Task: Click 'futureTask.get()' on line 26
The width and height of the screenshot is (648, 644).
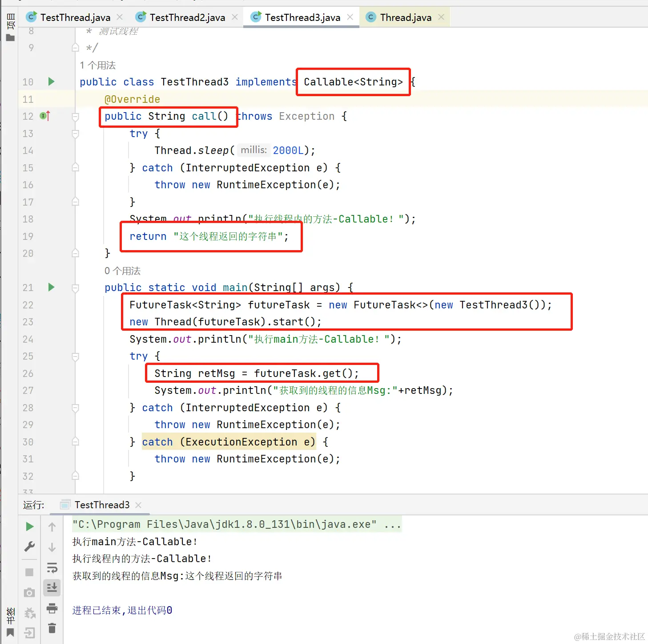Action: click(x=303, y=373)
